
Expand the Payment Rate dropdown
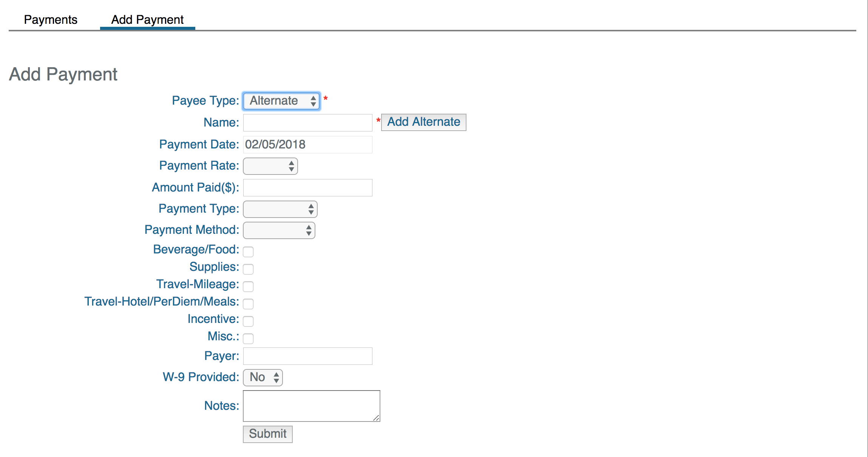pyautogui.click(x=270, y=166)
